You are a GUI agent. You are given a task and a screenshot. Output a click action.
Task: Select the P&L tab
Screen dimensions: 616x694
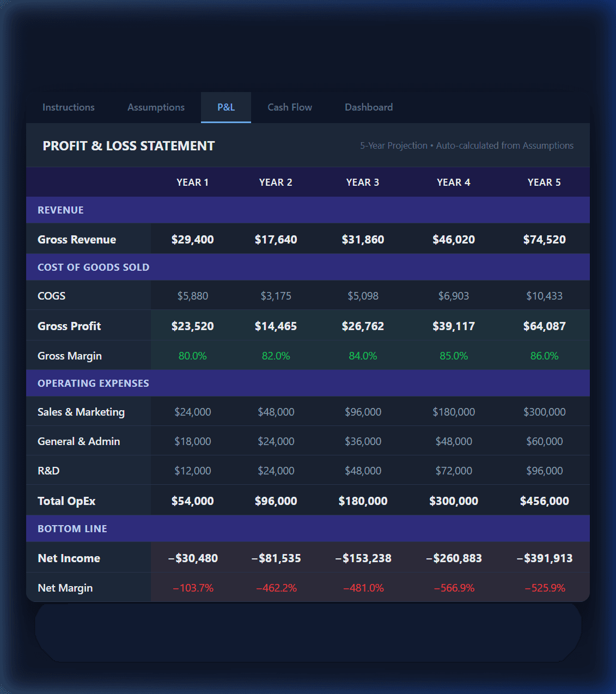[x=225, y=107]
